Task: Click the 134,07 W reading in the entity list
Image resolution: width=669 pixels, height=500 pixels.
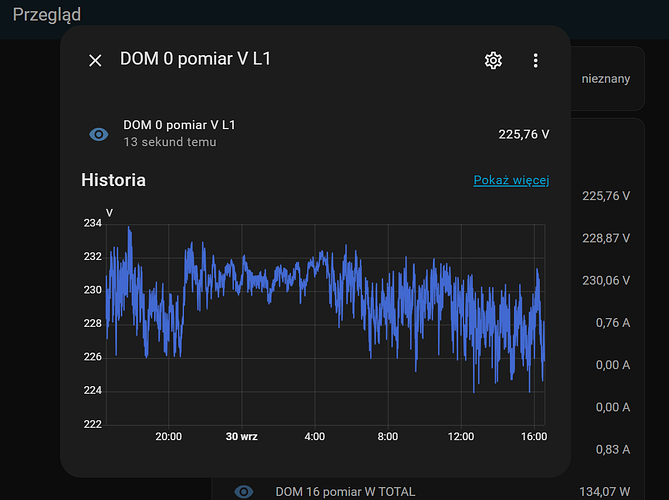Action: click(x=606, y=491)
